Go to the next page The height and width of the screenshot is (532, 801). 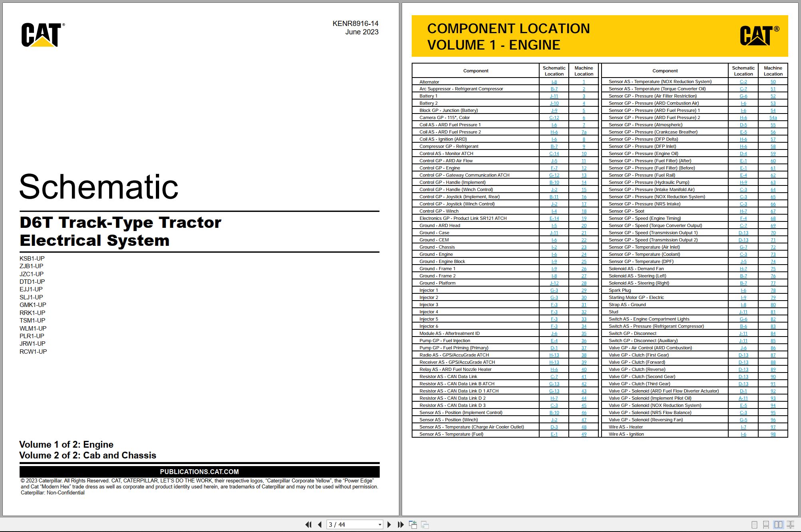[x=389, y=524]
